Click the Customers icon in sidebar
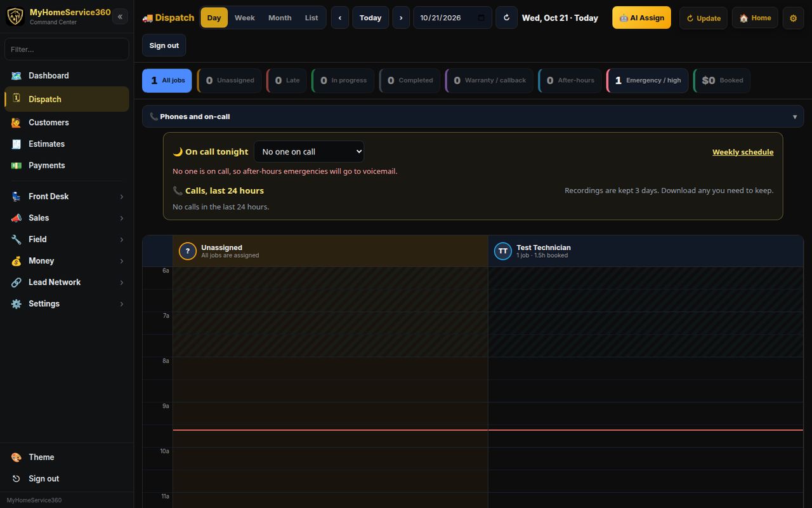 pyautogui.click(x=16, y=123)
